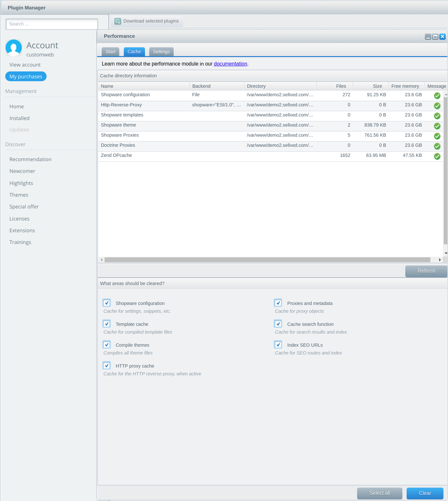Uncheck the Template cache checkbox
This screenshot has height=501, width=448.
click(107, 324)
